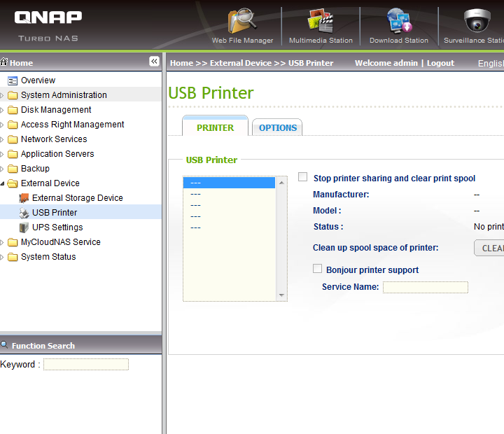Select the PRINTER tab

(215, 127)
